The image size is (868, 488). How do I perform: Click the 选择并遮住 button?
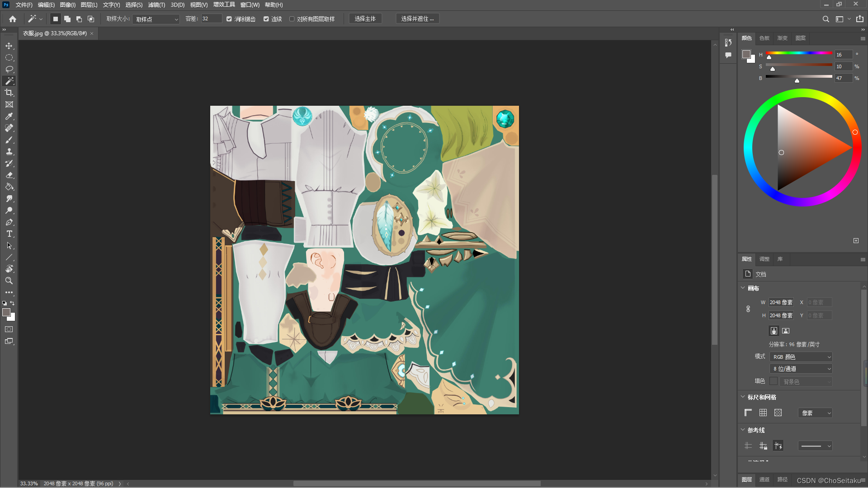[417, 19]
